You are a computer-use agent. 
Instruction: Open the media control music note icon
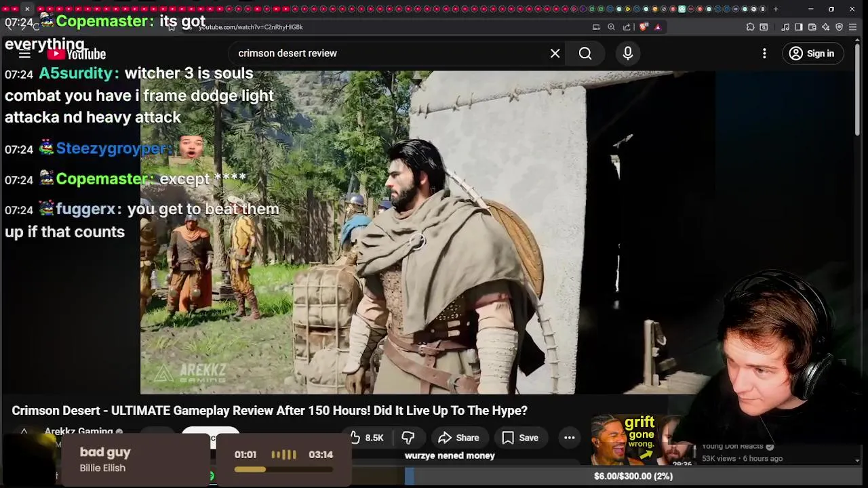click(x=785, y=27)
